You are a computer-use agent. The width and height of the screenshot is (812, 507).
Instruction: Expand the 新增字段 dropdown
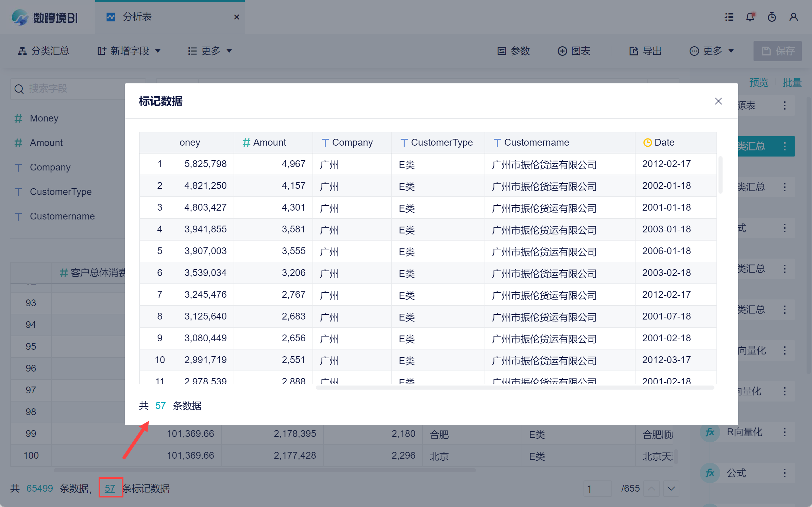click(129, 51)
